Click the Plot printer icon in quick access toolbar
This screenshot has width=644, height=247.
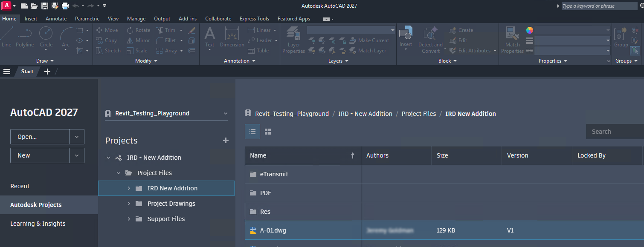click(65, 6)
